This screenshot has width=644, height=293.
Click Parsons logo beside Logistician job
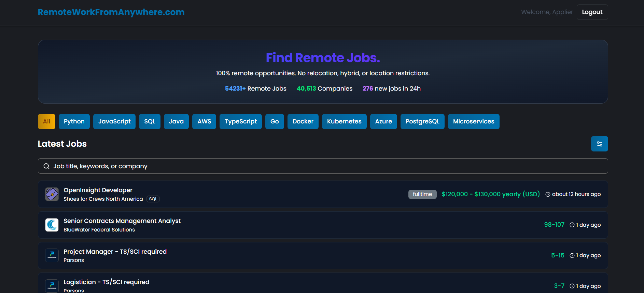(x=52, y=286)
